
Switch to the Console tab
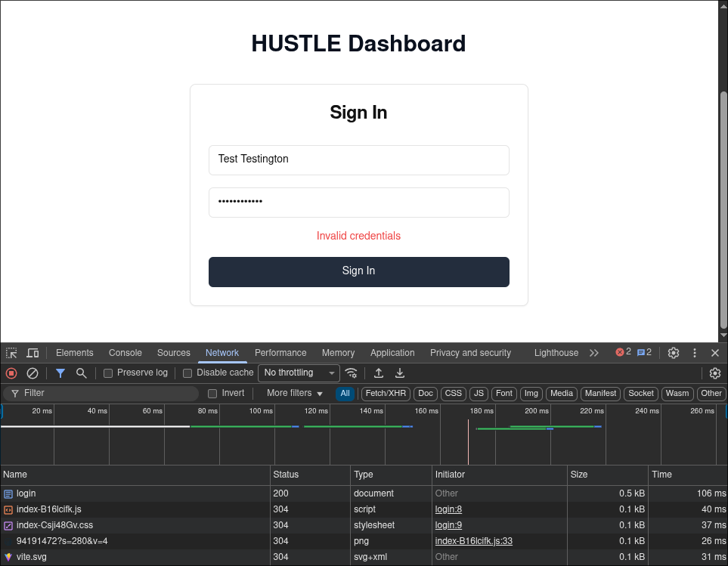(x=125, y=353)
